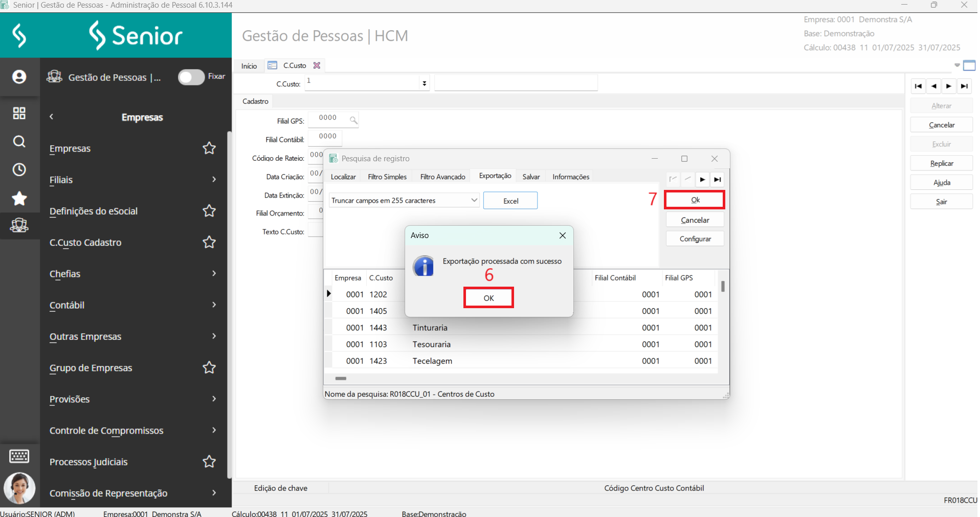Open C.Custo Cadastro menu item

85,243
